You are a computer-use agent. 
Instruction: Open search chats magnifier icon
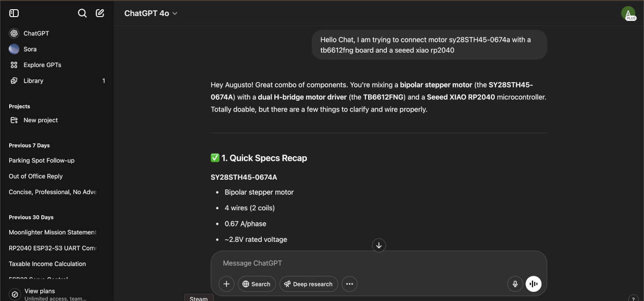[82, 13]
